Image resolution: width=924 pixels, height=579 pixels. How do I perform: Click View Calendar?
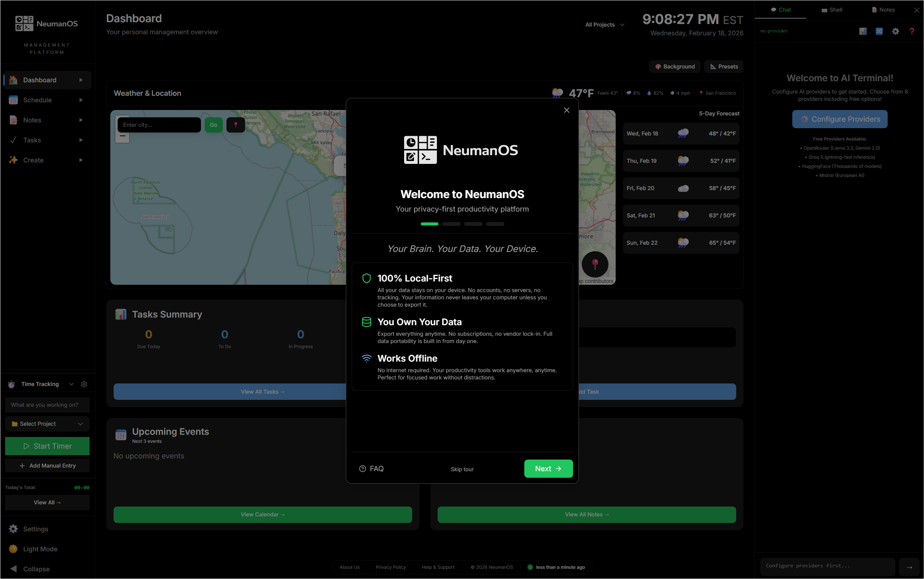pyautogui.click(x=262, y=515)
